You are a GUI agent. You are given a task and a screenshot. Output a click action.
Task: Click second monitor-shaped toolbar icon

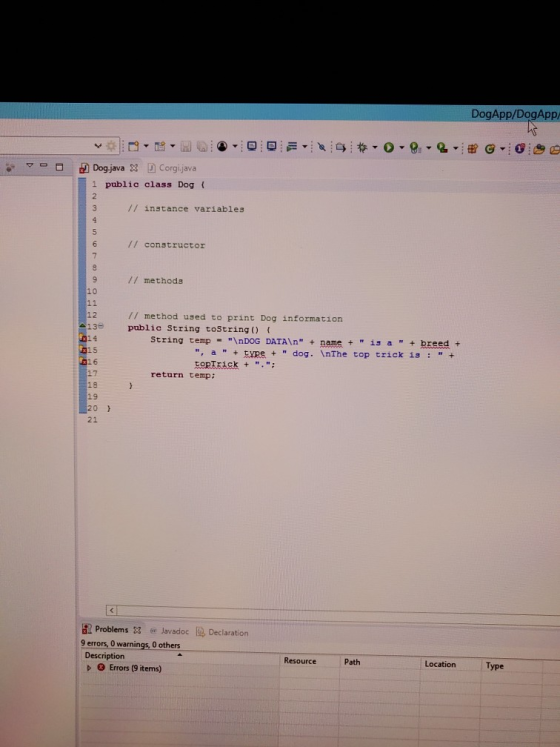[272, 146]
